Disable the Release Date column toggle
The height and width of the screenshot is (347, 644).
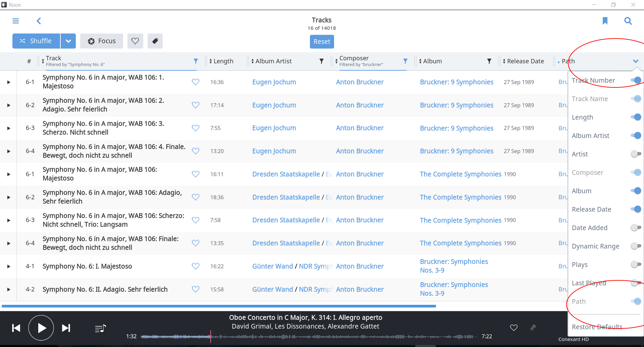click(636, 209)
